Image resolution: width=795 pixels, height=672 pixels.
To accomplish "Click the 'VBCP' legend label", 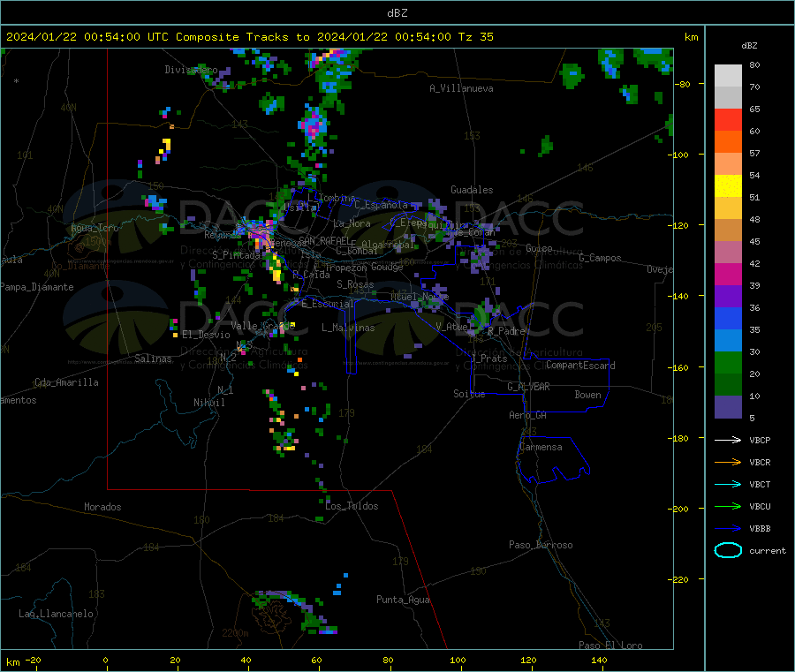I will [760, 441].
